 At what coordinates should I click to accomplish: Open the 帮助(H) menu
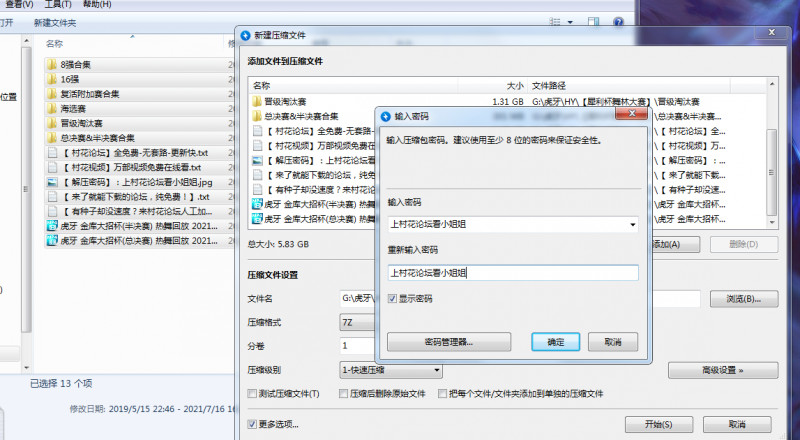pyautogui.click(x=98, y=4)
